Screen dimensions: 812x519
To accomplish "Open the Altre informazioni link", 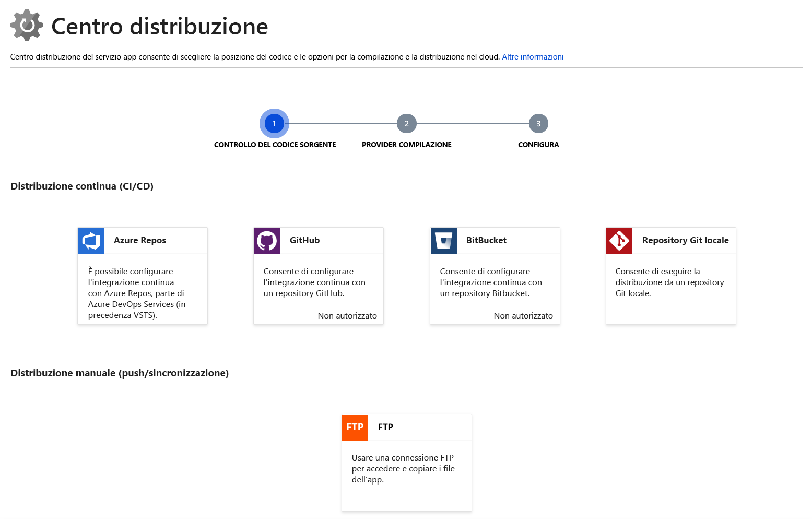I will 533,57.
